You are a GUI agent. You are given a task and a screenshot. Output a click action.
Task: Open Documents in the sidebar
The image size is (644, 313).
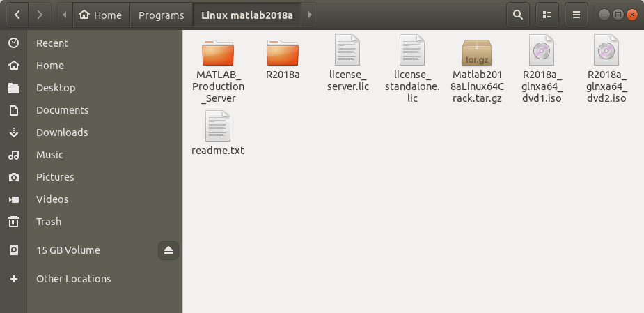[x=63, y=110]
